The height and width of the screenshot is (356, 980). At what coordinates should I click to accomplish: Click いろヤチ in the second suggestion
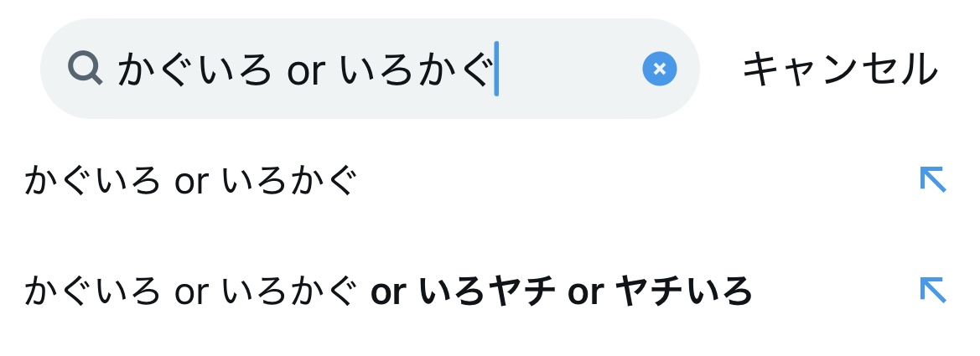click(x=488, y=291)
